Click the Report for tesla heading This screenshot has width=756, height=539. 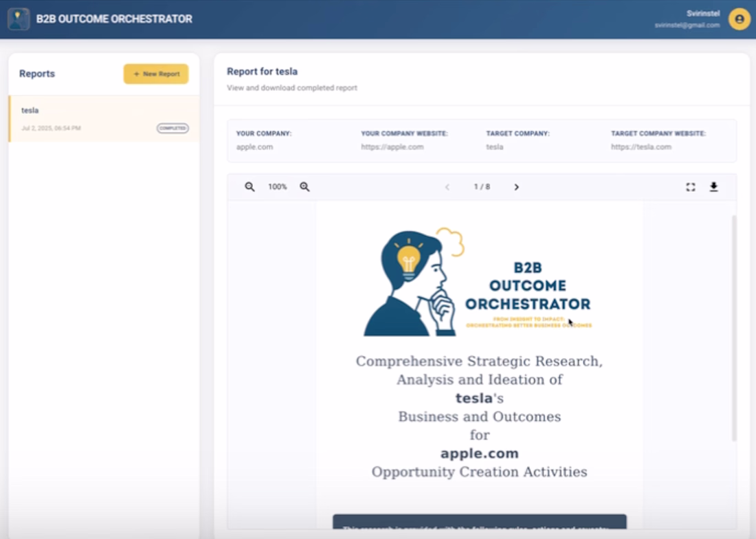coord(263,71)
